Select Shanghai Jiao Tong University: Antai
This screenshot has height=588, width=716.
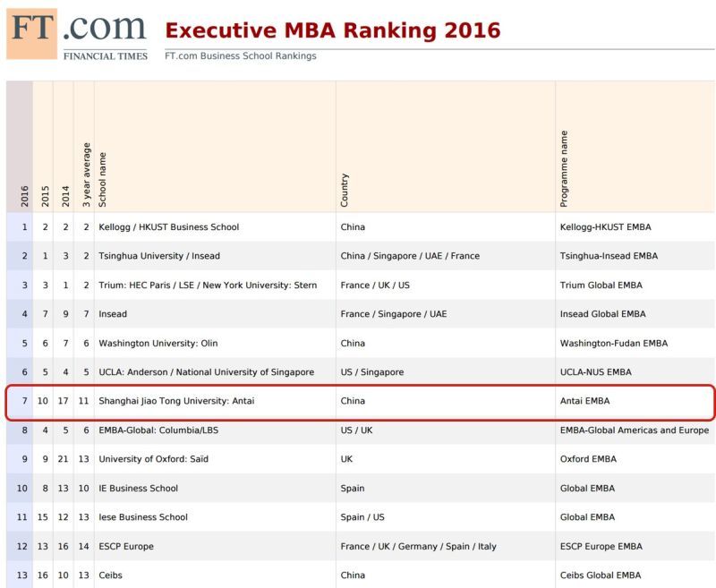(176, 401)
